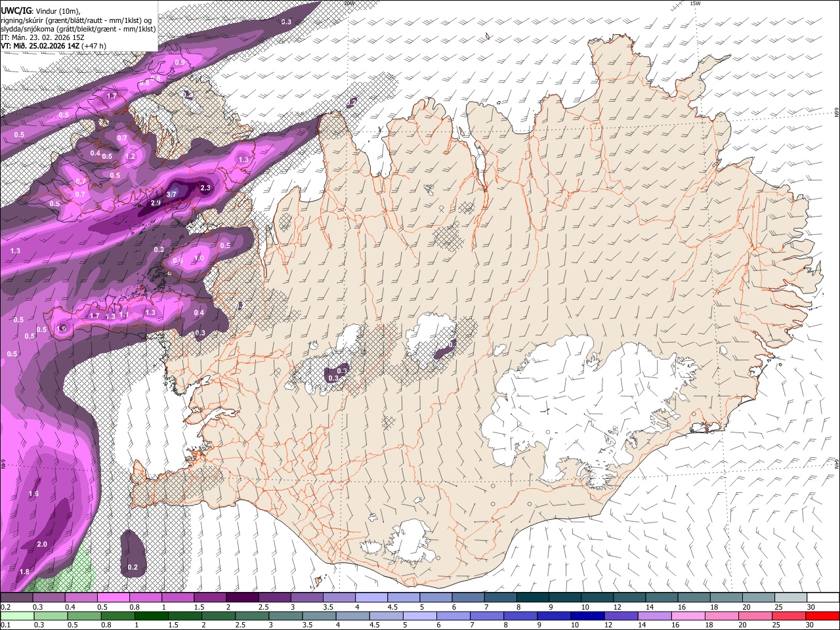Image resolution: width=840 pixels, height=630 pixels.
Task: Select the 2.9 precipitation label on the map
Action: [156, 203]
